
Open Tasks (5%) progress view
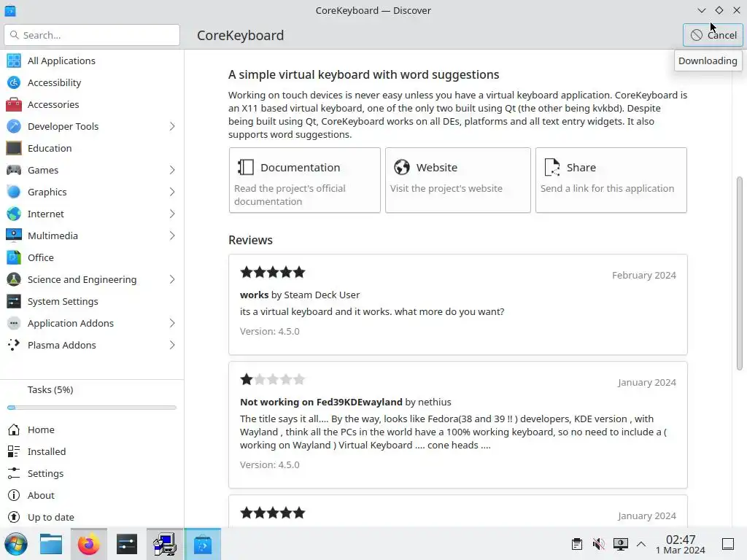[92, 397]
